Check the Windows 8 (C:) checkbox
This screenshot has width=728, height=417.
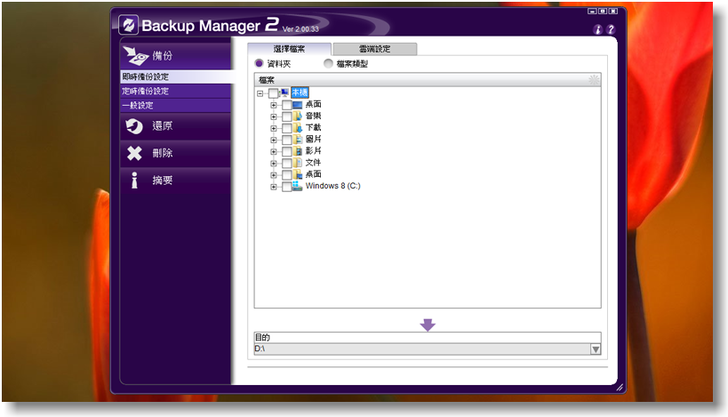click(286, 187)
